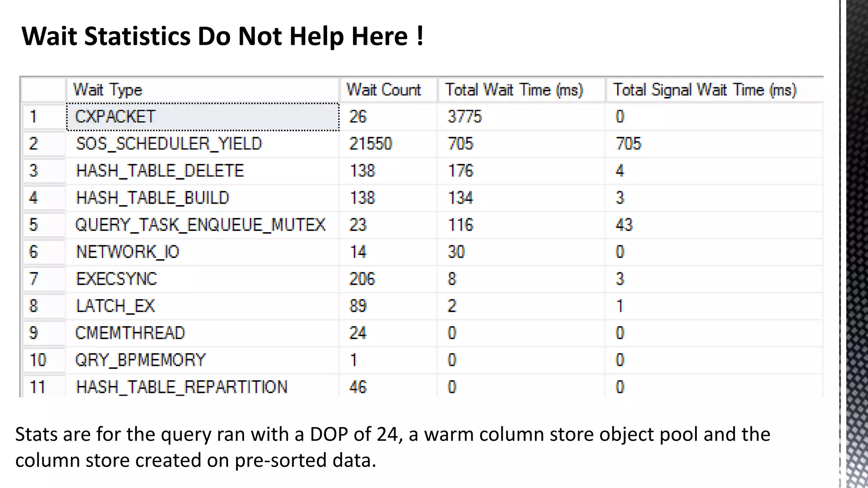Select the HASH_TABLE_DELETE cell
This screenshot has height=488, width=868.
click(203, 171)
